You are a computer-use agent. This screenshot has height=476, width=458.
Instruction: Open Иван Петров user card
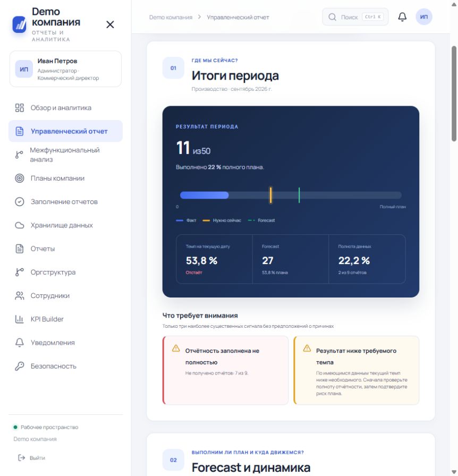point(65,69)
